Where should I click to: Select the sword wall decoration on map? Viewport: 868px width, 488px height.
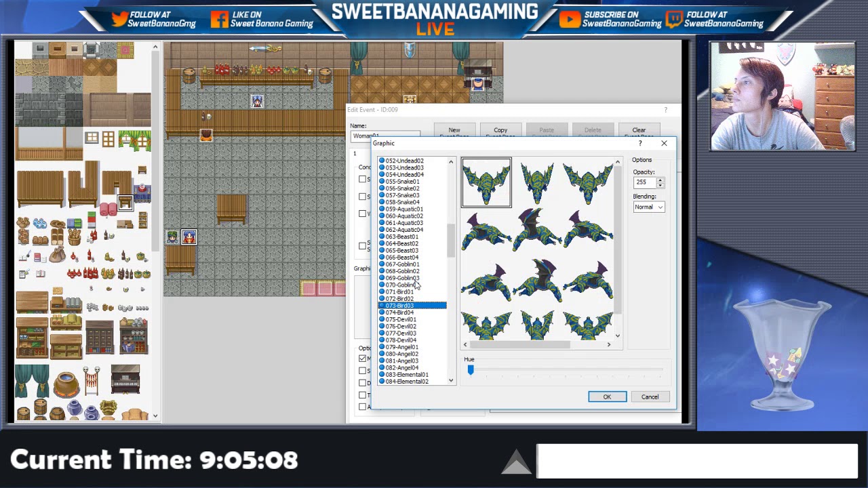click(x=265, y=49)
